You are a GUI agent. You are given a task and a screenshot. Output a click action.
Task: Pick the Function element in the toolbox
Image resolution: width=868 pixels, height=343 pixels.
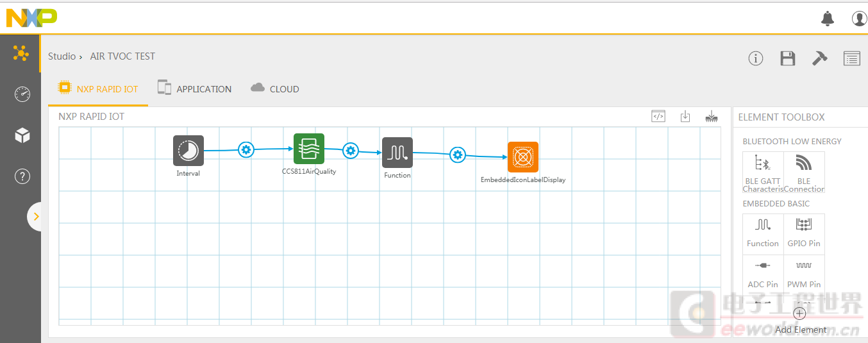coord(763,234)
